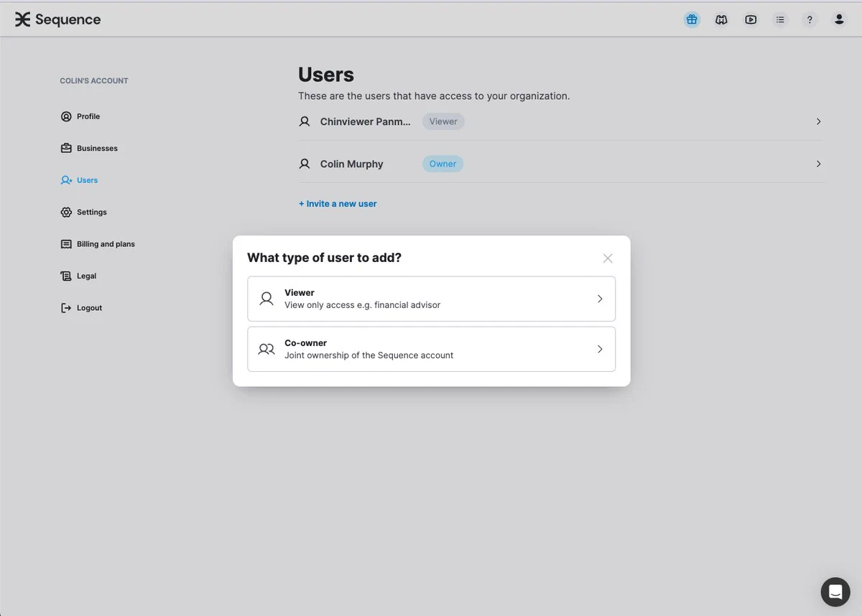Click the Profile icon in sidebar

(x=66, y=116)
